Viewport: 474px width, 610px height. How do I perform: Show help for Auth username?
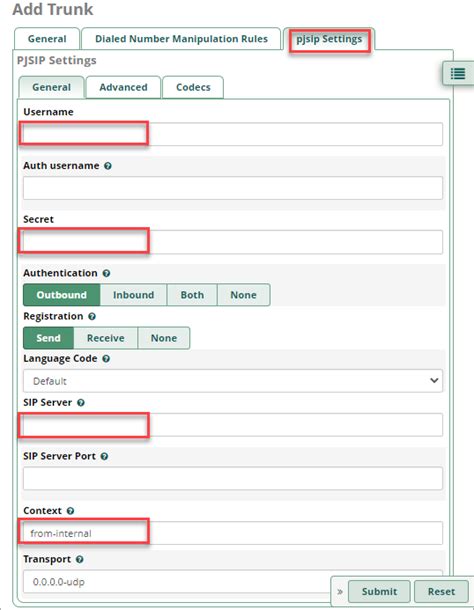click(108, 166)
